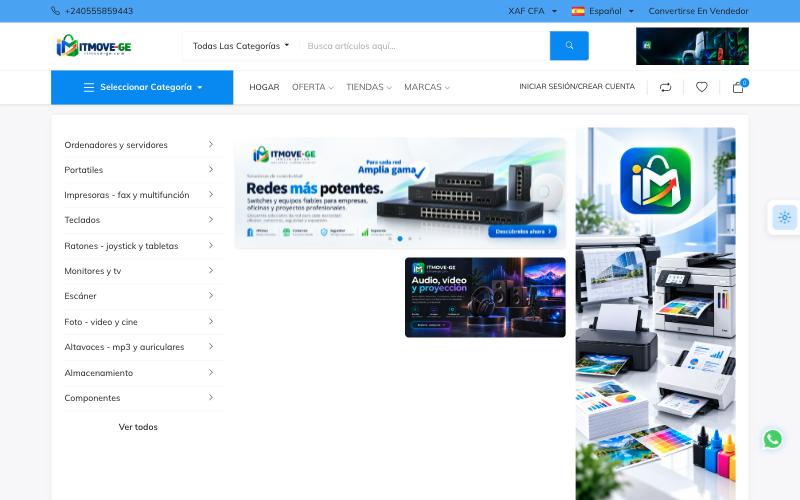Open the TIENDAS menu
The image size is (800, 500).
[x=369, y=87]
